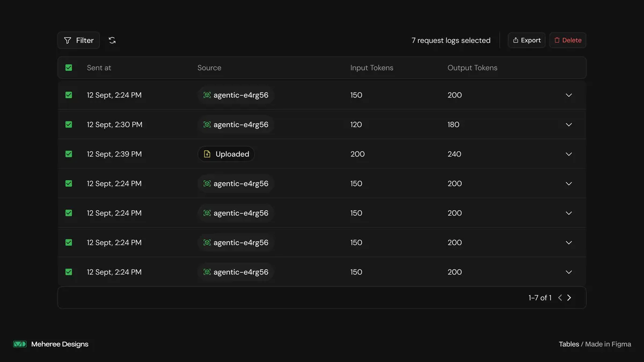Go to the next page arrow
This screenshot has width=644, height=362.
click(569, 298)
